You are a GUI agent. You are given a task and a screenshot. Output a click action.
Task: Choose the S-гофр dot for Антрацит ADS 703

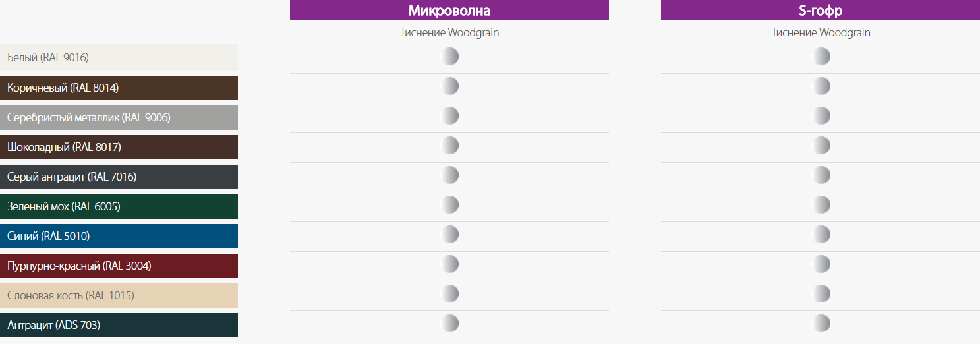coord(821,324)
